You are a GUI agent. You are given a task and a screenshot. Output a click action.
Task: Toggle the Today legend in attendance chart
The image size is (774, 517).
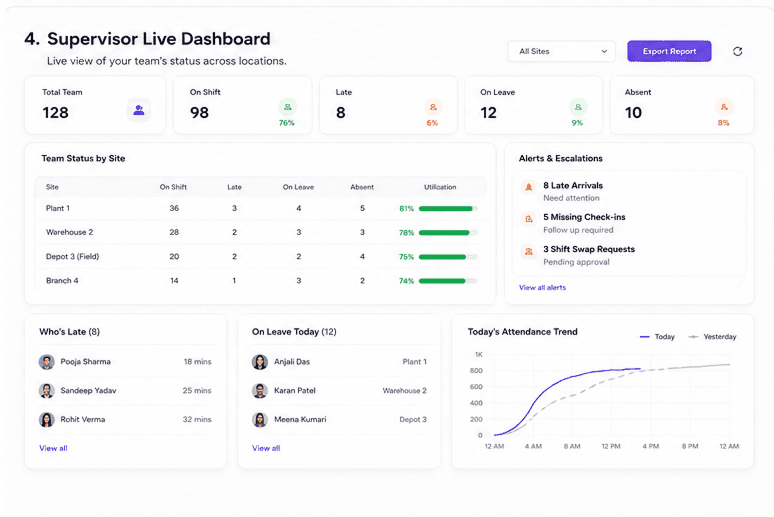[x=657, y=337]
